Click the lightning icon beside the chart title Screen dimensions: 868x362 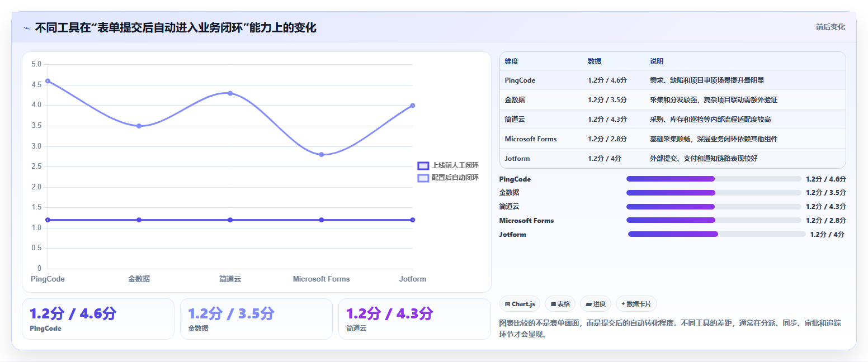pyautogui.click(x=26, y=28)
